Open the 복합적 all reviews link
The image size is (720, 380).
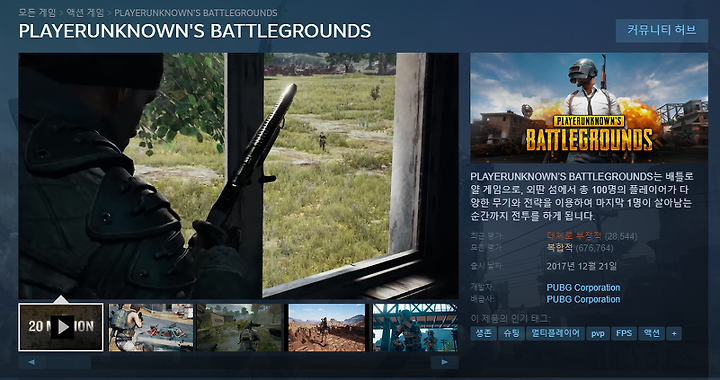(559, 248)
